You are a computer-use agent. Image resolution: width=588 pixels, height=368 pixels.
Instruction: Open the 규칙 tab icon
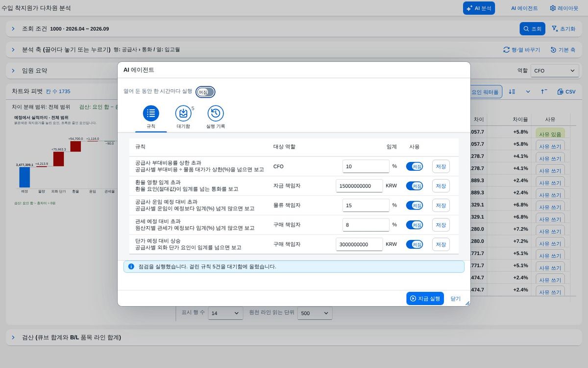[x=151, y=113]
